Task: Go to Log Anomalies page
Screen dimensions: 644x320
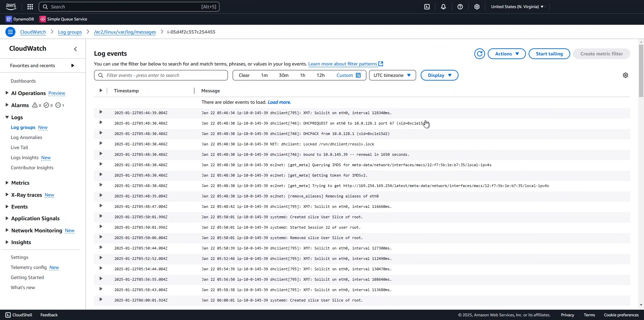Action: click(26, 138)
